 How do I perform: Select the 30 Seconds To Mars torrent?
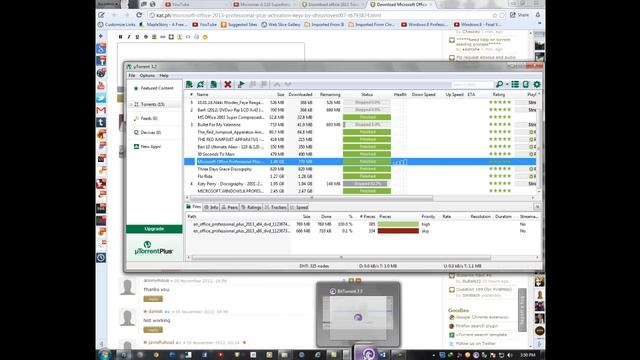point(360,154)
